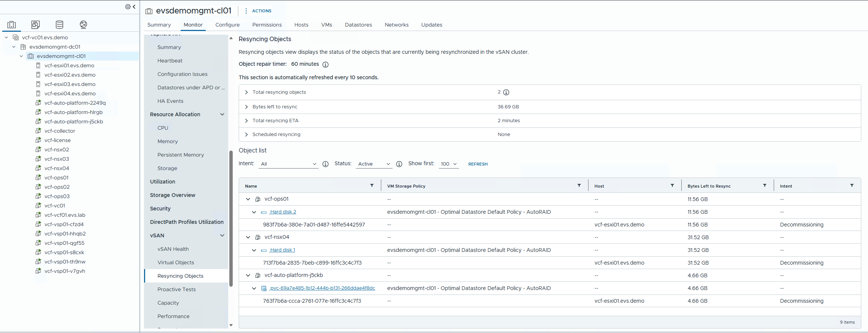Open Show first dropdown set to 100
The height and width of the screenshot is (333, 868).
pos(449,164)
